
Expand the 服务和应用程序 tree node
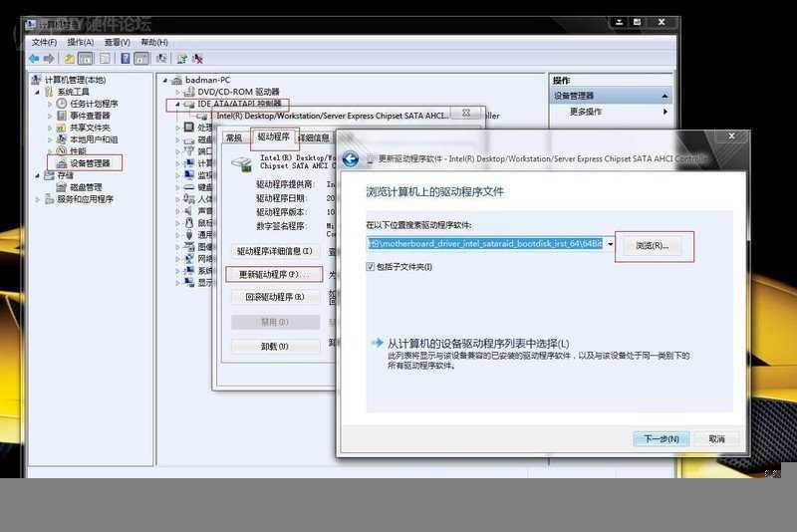[38, 199]
